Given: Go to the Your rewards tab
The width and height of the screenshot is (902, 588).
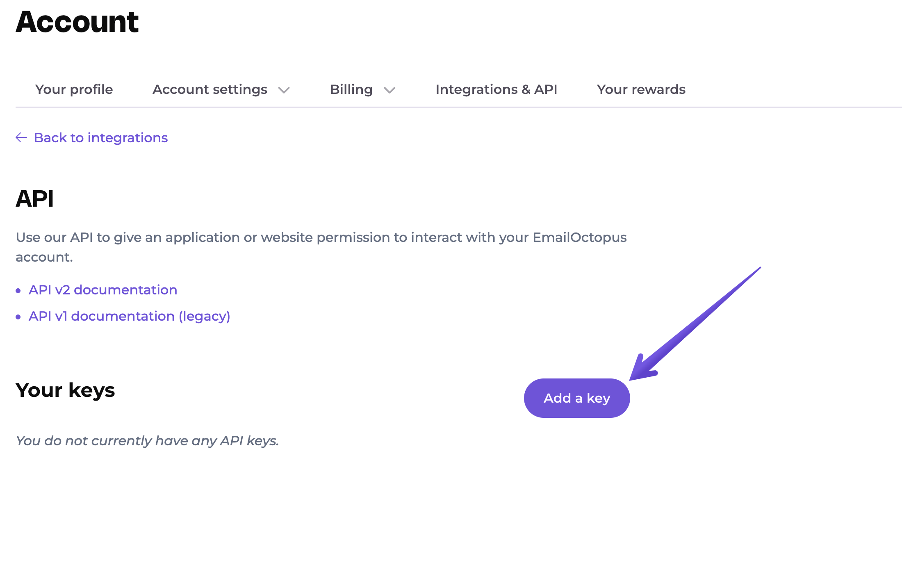Looking at the screenshot, I should point(641,89).
